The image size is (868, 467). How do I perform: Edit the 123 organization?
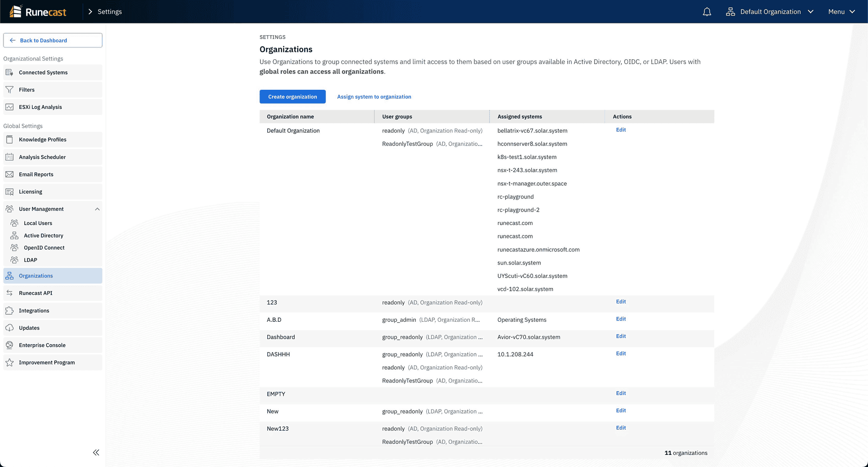(621, 301)
